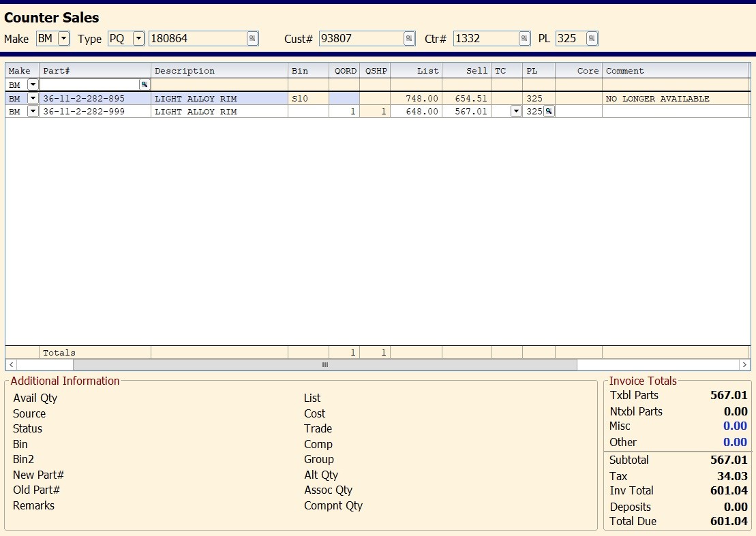Viewport: 756px width, 536px height.
Task: Click the blank Part# entry field
Action: click(90, 84)
